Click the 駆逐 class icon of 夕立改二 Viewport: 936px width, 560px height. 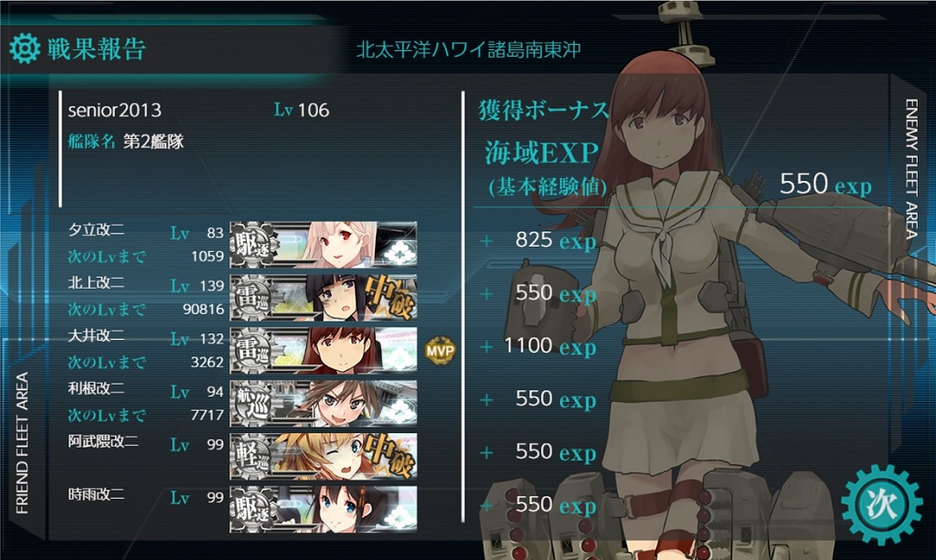click(x=254, y=244)
